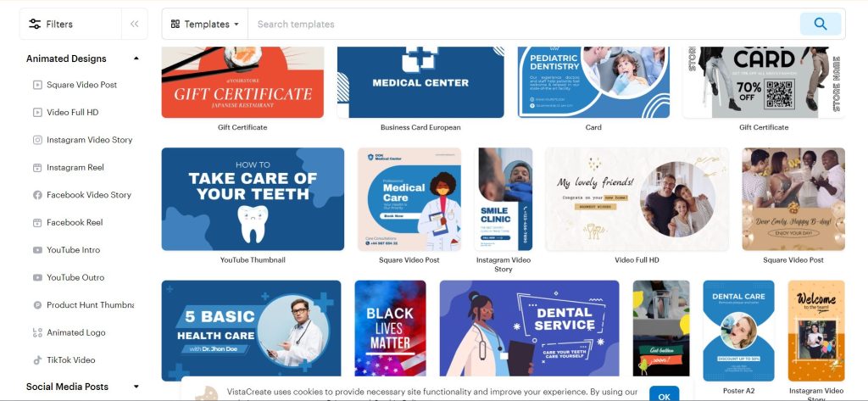
Task: Click the Instagram Video Story icon
Action: click(37, 140)
